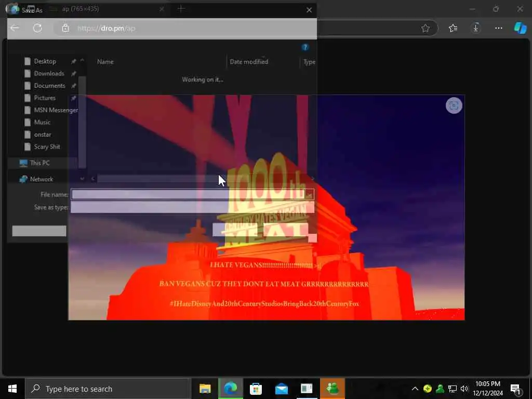Click the visual search icon on image

(454, 105)
